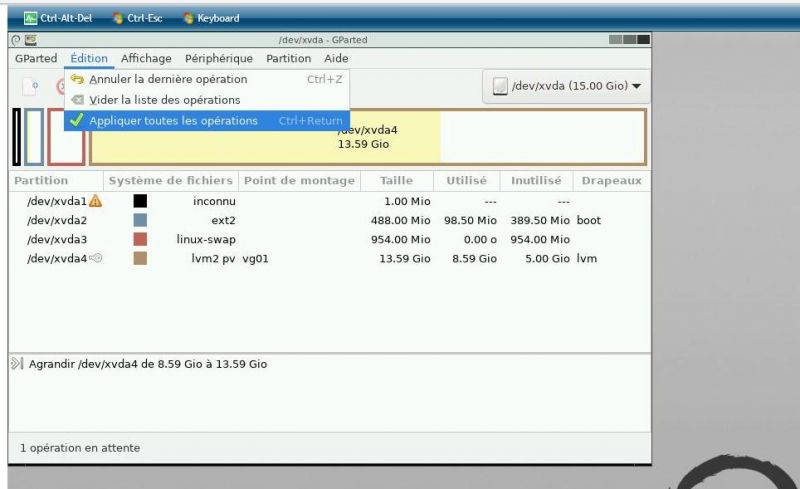Screen dimensions: 800x489
Task: Click the blue xvda2 block in disk map
Action: point(34,137)
